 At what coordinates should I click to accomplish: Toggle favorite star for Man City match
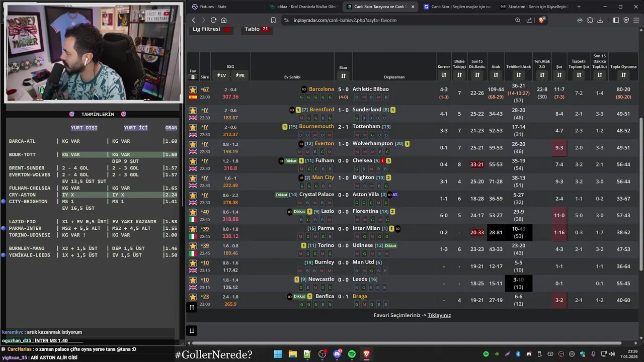pos(193,178)
